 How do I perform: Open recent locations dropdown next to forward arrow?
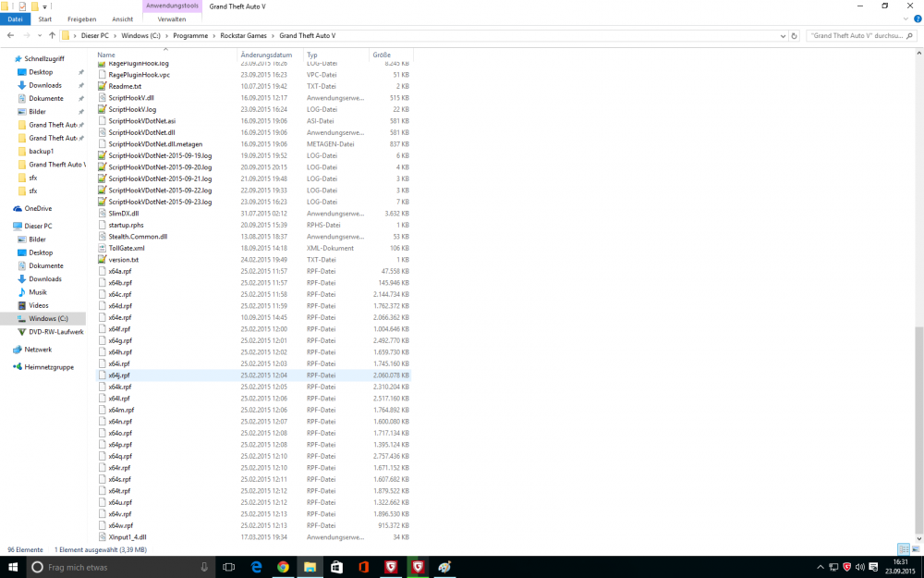40,35
